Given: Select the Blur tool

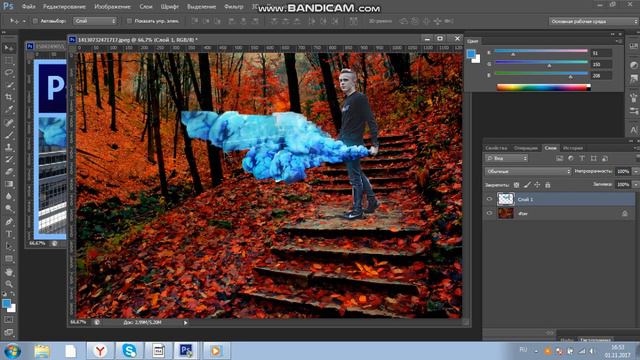Looking at the screenshot, I should tap(9, 196).
